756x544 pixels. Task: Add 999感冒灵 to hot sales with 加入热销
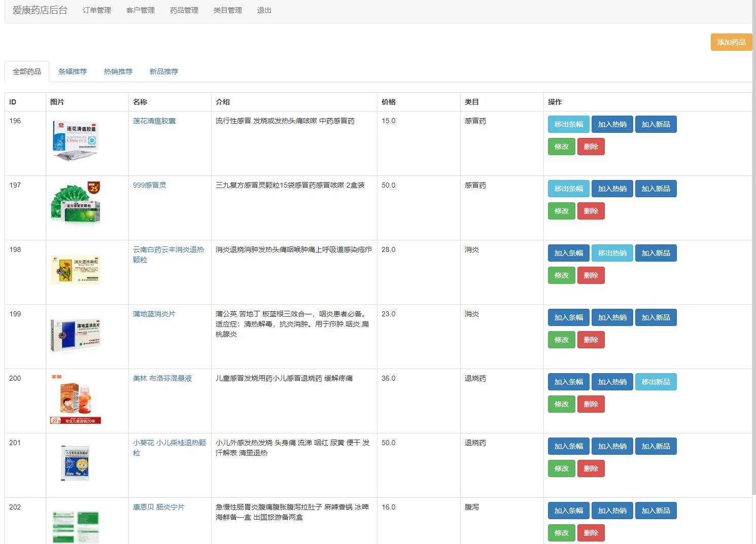click(612, 188)
